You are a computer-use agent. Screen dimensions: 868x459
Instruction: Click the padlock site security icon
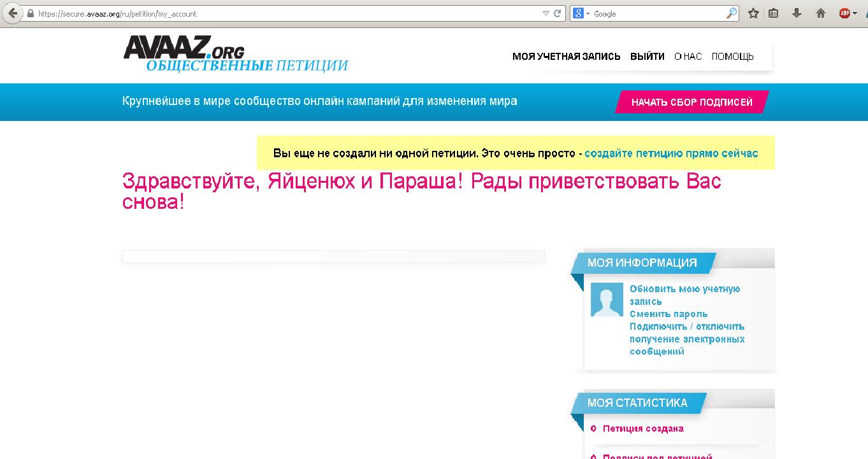(30, 13)
